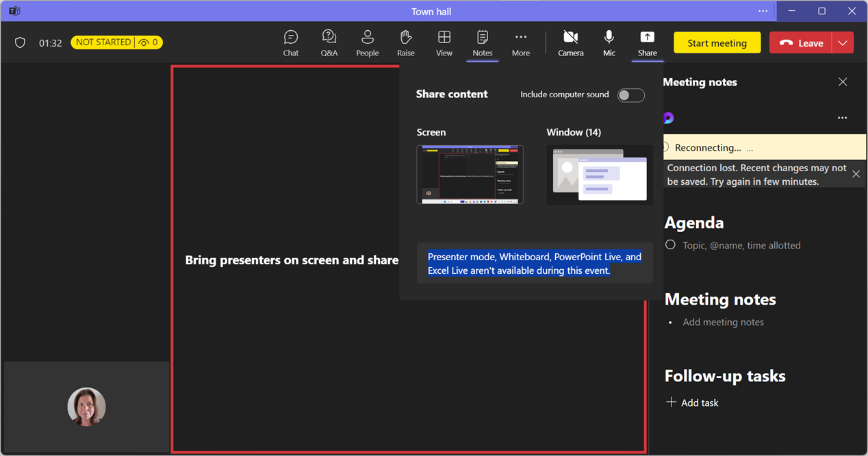The width and height of the screenshot is (868, 456).
Task: Show the People list
Action: pos(368,43)
